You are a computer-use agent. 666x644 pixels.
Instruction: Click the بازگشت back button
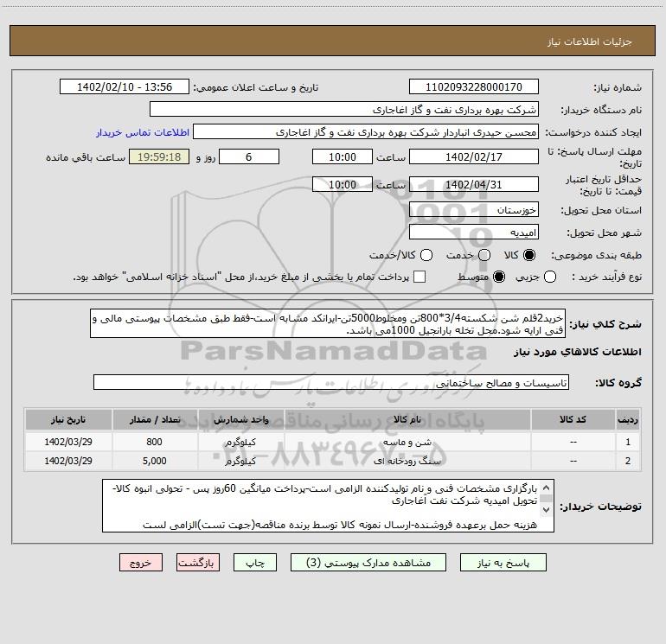[x=198, y=563]
